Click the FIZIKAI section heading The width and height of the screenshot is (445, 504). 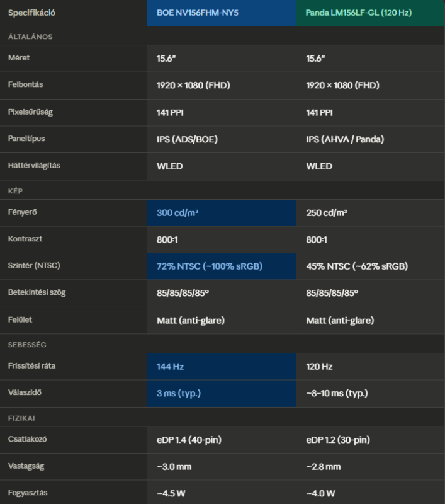coord(22,418)
